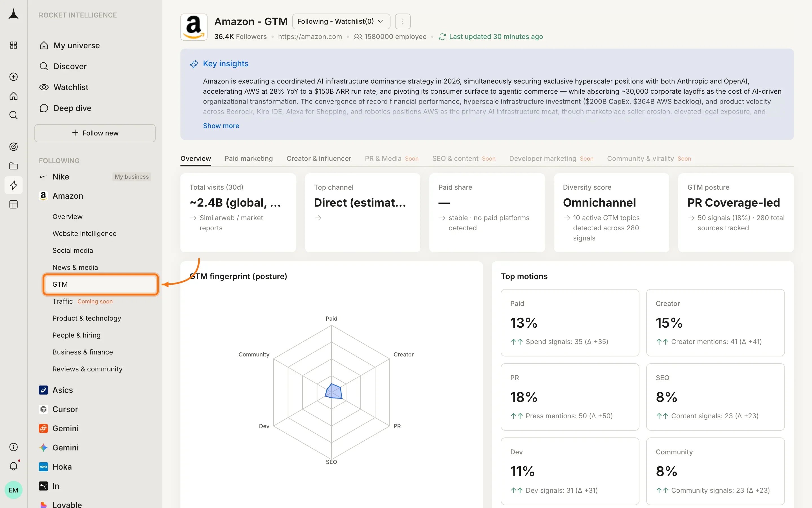Open the Creator 15% motion card
The height and width of the screenshot is (508, 812).
pyautogui.click(x=715, y=323)
